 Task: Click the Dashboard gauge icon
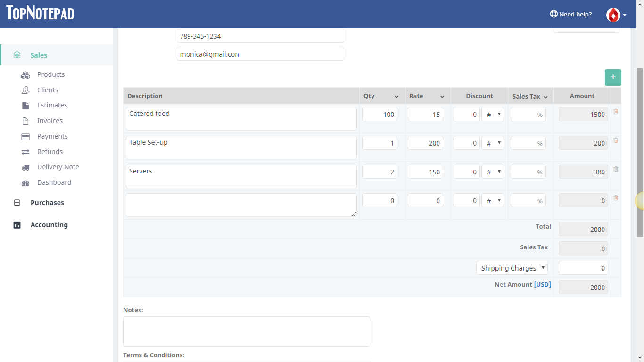(x=25, y=183)
